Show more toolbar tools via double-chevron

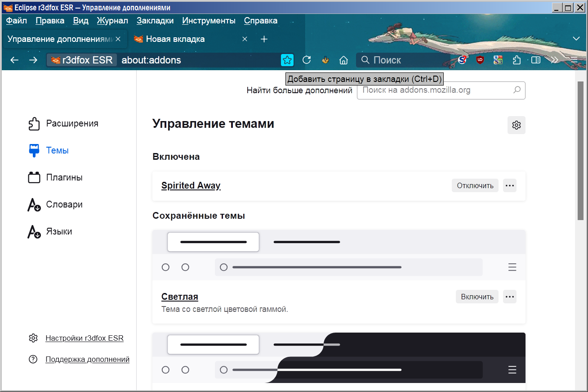[554, 60]
